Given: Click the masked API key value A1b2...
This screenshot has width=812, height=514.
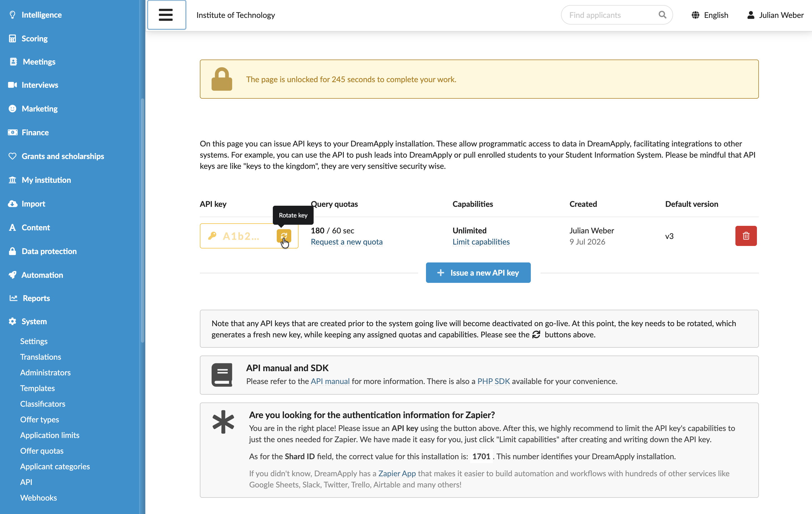Looking at the screenshot, I should coord(241,236).
